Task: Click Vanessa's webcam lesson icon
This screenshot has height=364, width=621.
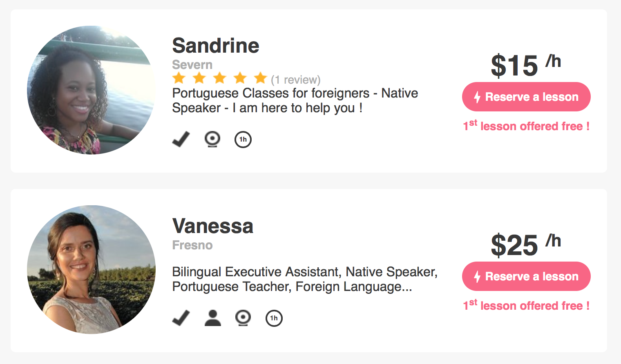Action: pos(243,318)
